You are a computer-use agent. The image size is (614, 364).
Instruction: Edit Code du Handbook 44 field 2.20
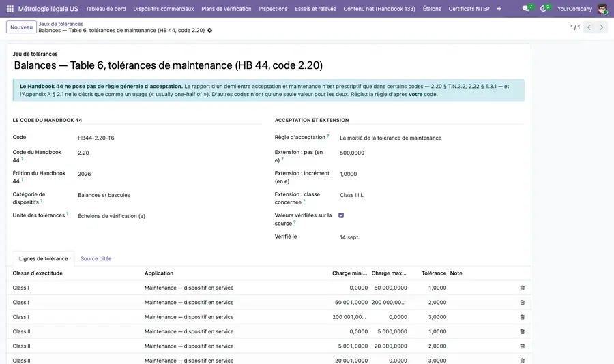[x=170, y=153]
